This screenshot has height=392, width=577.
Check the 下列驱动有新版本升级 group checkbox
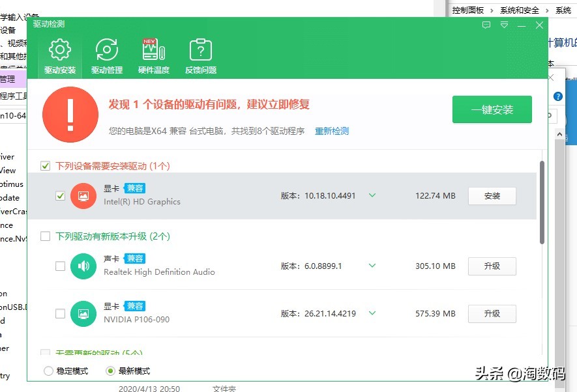[46, 236]
